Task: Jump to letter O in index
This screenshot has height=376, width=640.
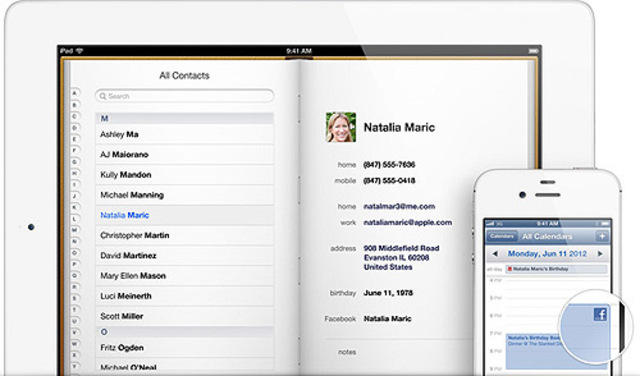Action: point(75,253)
